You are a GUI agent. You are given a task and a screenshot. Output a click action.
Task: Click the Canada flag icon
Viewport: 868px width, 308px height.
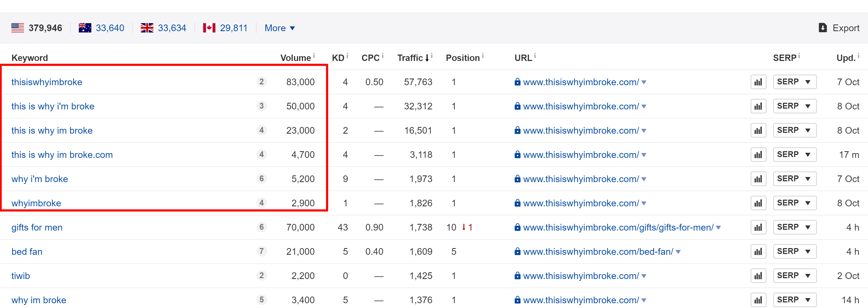coord(209,28)
